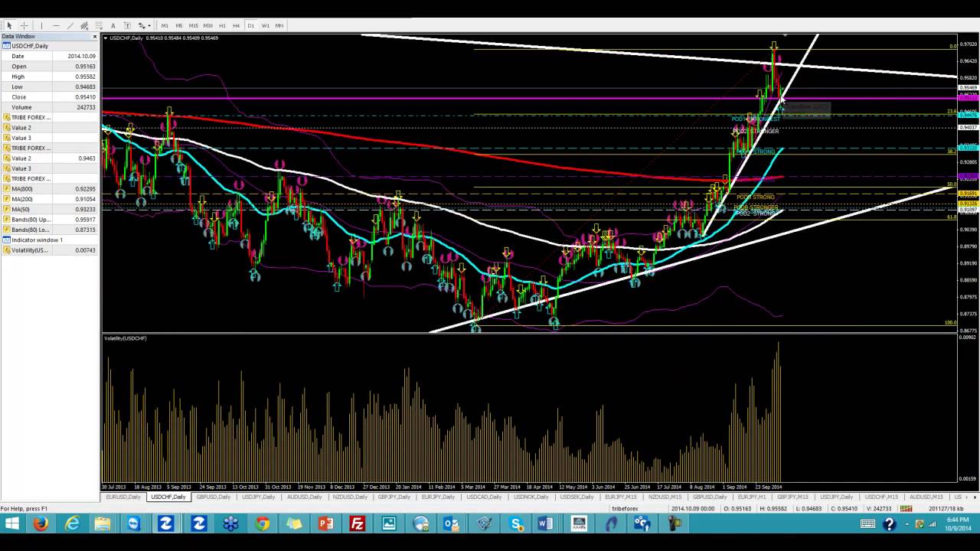The image size is (980, 551).
Task: Switch to M5 timeframe
Action: point(179,25)
